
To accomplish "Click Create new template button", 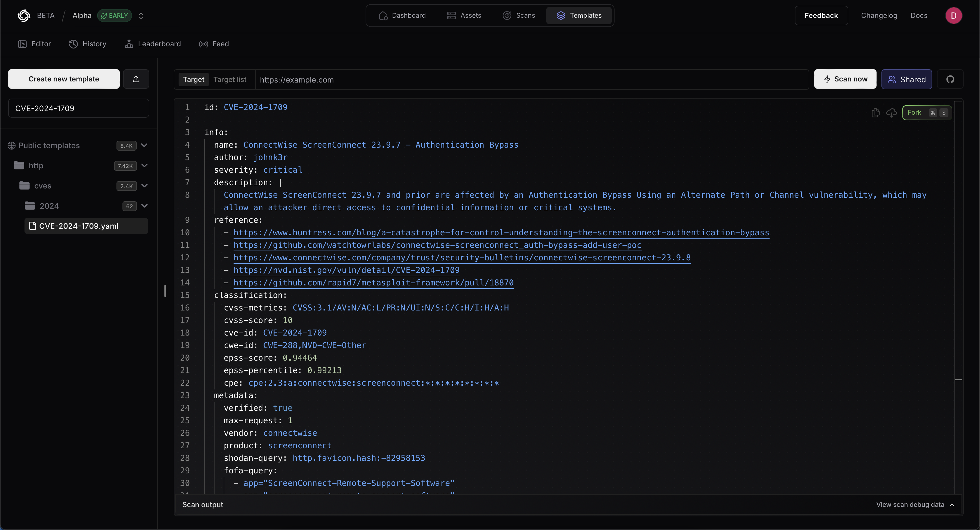I will [64, 79].
